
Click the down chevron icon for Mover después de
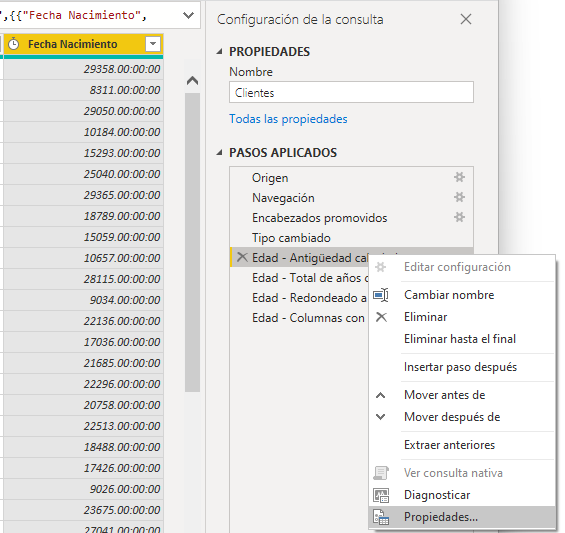click(381, 417)
